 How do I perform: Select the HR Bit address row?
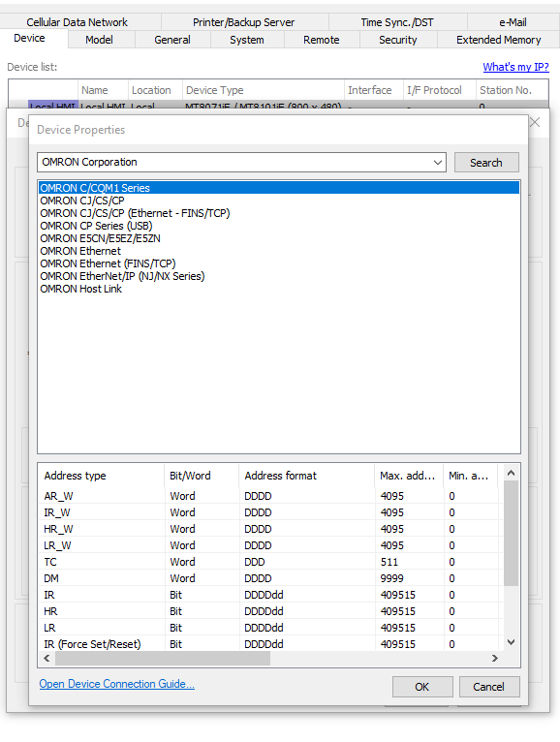coord(269,611)
